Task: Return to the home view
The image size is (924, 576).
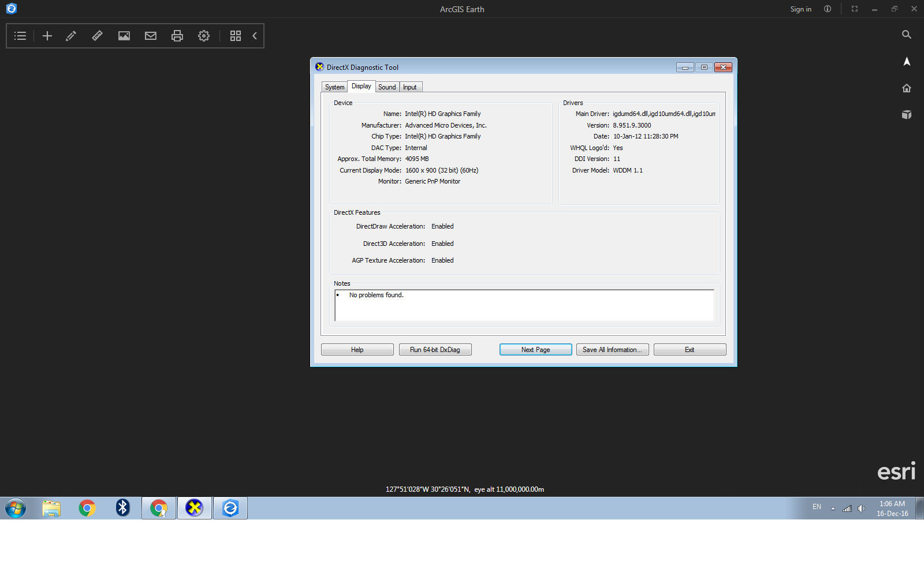Action: coord(907,88)
